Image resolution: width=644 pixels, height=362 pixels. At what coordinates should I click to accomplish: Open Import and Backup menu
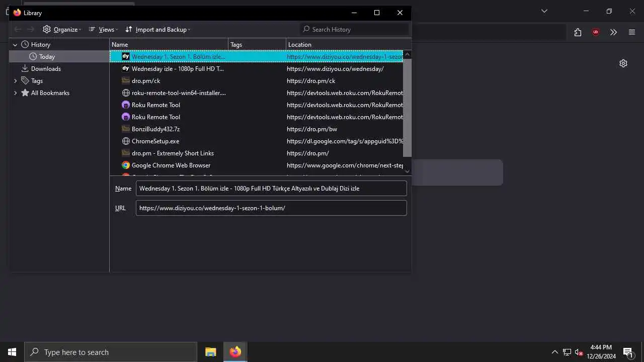pos(157,29)
